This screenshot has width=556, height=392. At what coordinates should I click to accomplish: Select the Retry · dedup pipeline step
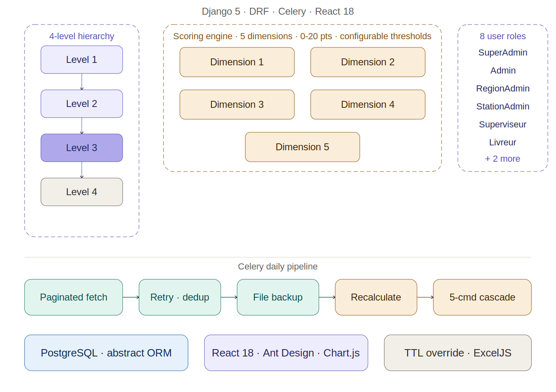click(180, 297)
